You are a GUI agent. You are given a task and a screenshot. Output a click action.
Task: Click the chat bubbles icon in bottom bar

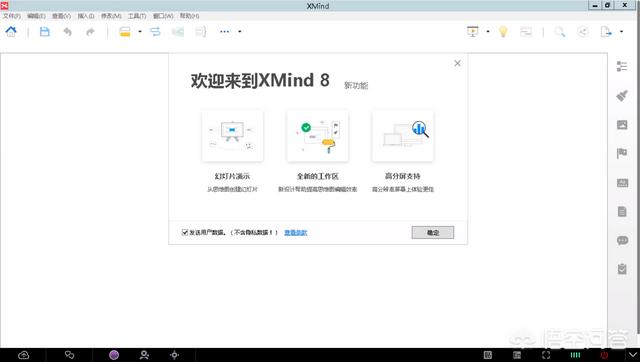69,355
